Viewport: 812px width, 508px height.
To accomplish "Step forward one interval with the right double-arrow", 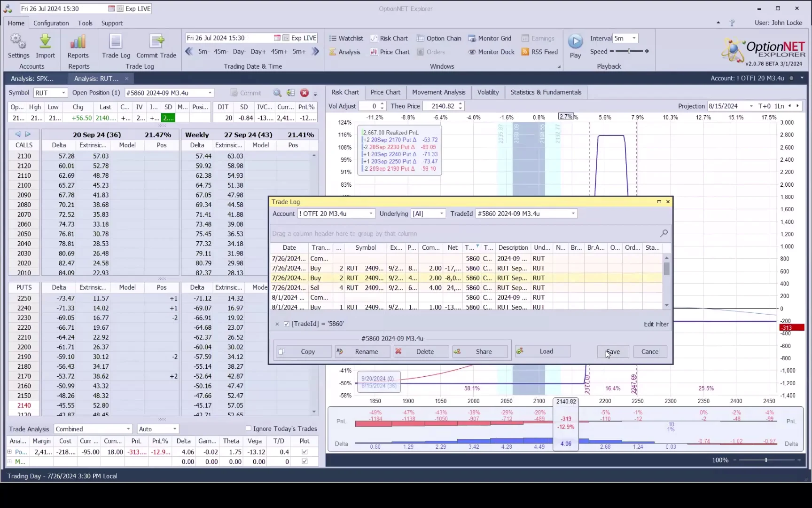I will tap(316, 52).
